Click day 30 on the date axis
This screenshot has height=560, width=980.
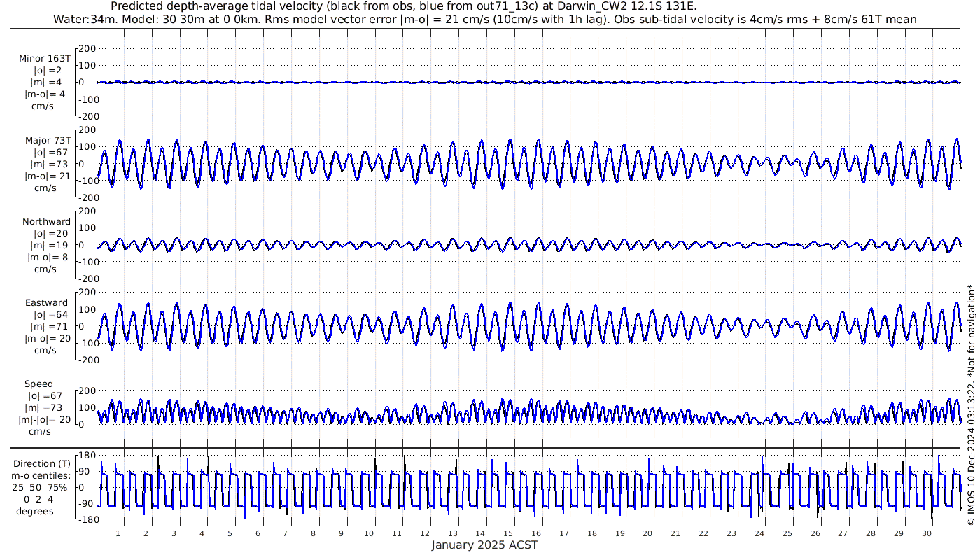[x=926, y=534]
